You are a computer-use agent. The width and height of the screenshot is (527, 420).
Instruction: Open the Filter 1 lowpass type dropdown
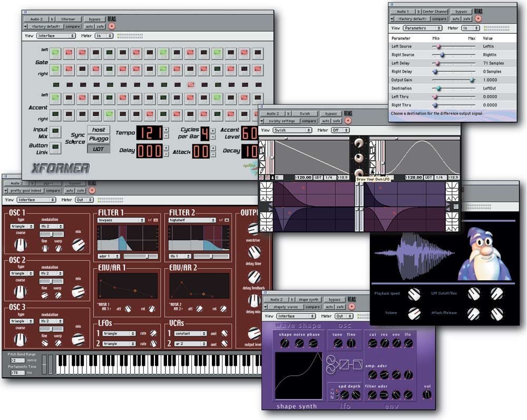pos(121,220)
